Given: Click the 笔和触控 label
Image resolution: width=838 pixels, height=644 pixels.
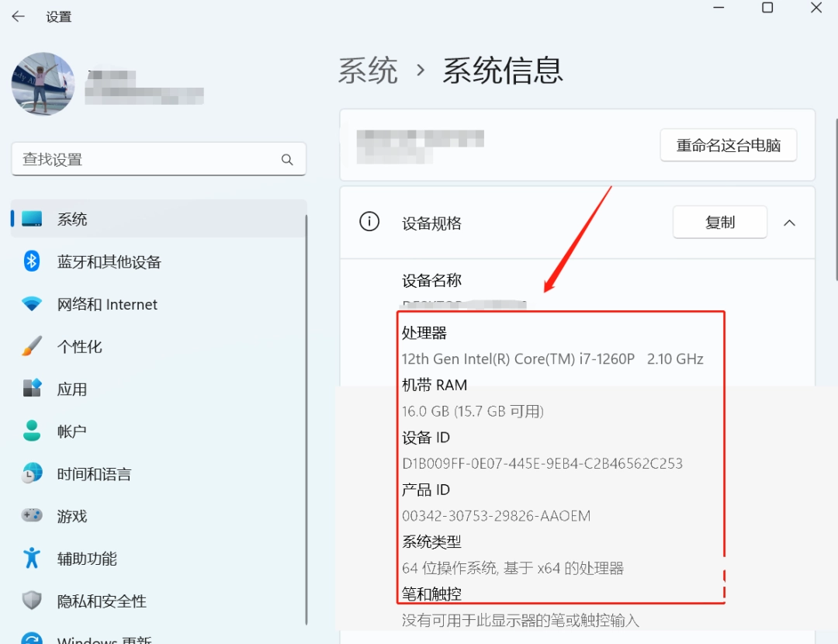Looking at the screenshot, I should 431,594.
